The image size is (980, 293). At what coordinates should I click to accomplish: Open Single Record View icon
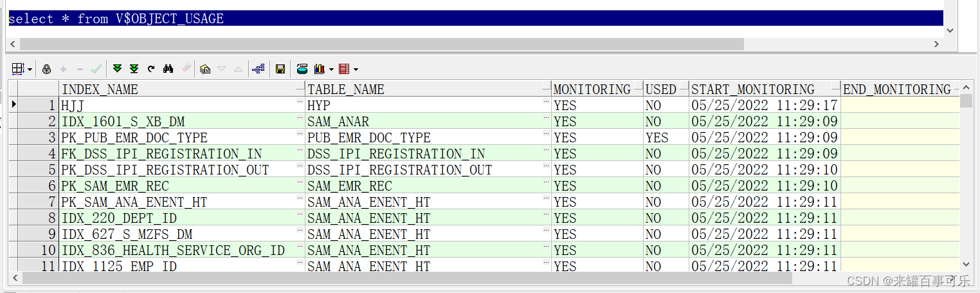tap(204, 69)
